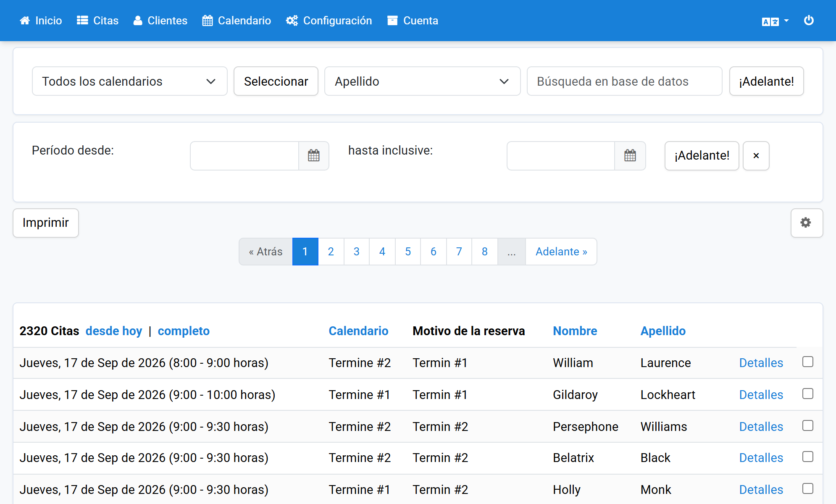
Task: Click the completo link
Action: point(184,331)
